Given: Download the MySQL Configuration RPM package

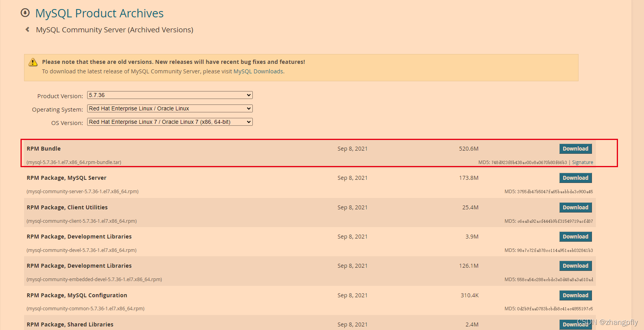Looking at the screenshot, I should pos(575,295).
